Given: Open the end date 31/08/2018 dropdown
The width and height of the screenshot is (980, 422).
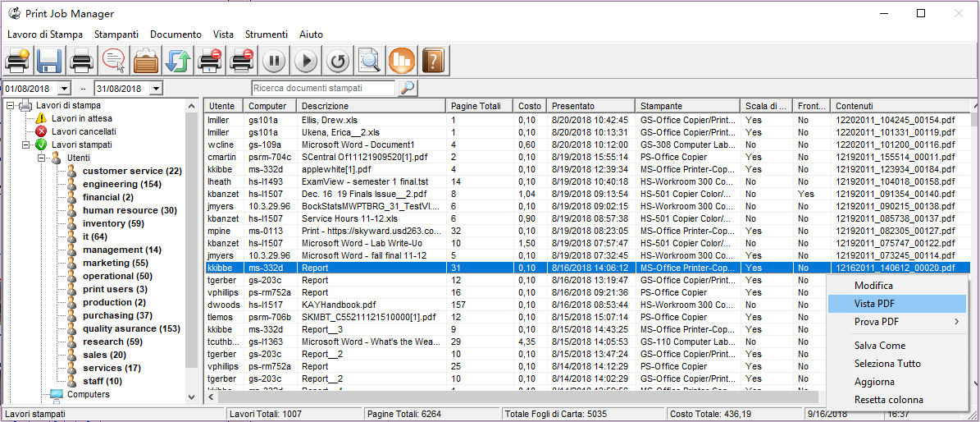Looking at the screenshot, I should (x=157, y=89).
